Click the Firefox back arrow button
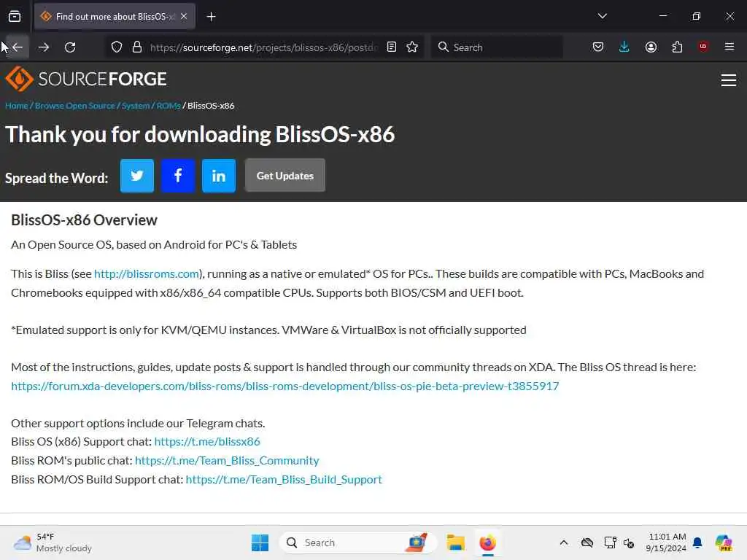The image size is (747, 560). click(18, 47)
